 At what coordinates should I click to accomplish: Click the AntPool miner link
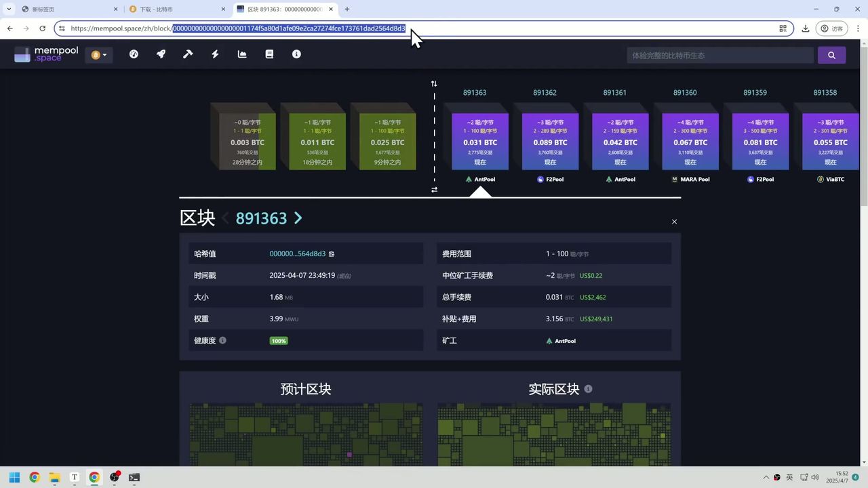561,341
